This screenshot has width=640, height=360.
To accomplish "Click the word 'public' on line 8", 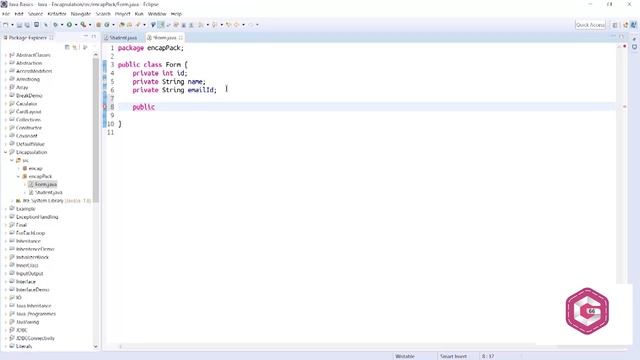I will (x=144, y=107).
